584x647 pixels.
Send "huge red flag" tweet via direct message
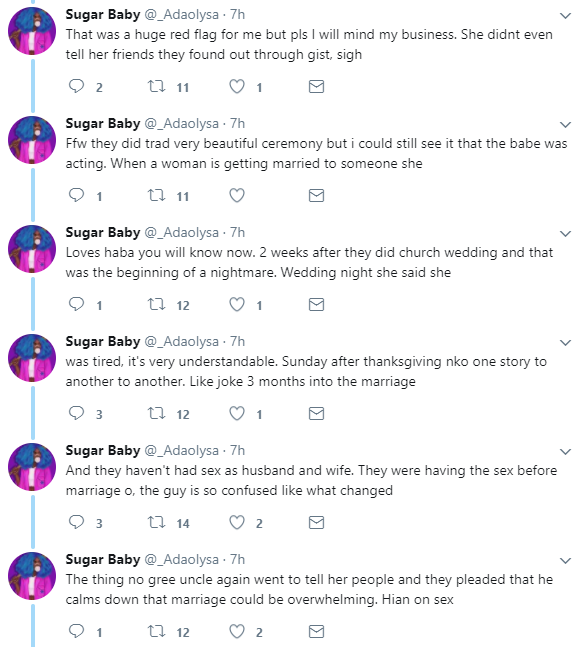317,86
